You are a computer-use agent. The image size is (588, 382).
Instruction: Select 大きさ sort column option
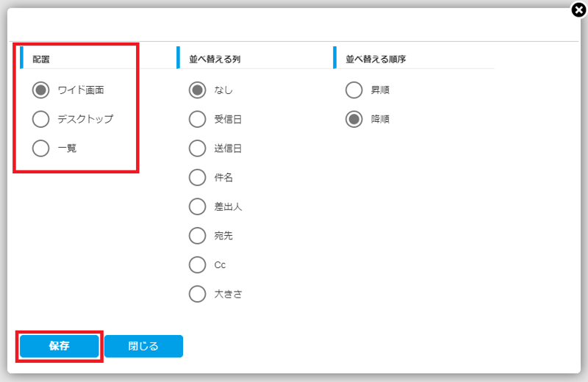tap(197, 294)
